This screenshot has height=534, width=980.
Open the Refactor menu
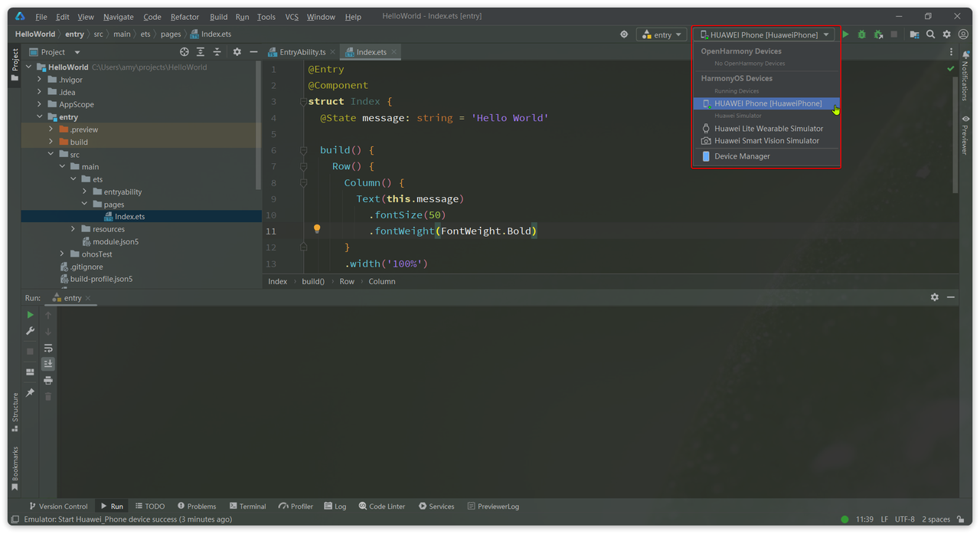click(185, 17)
